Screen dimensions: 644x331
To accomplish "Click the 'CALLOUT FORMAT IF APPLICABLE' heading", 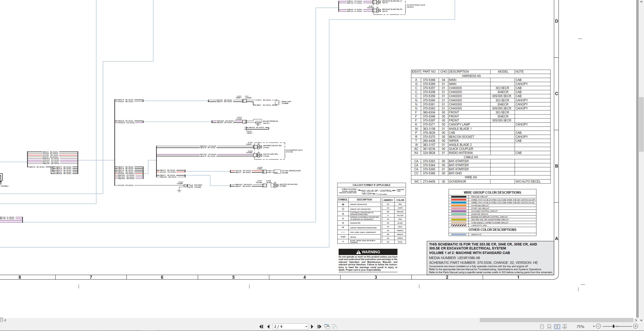I will (372, 185).
